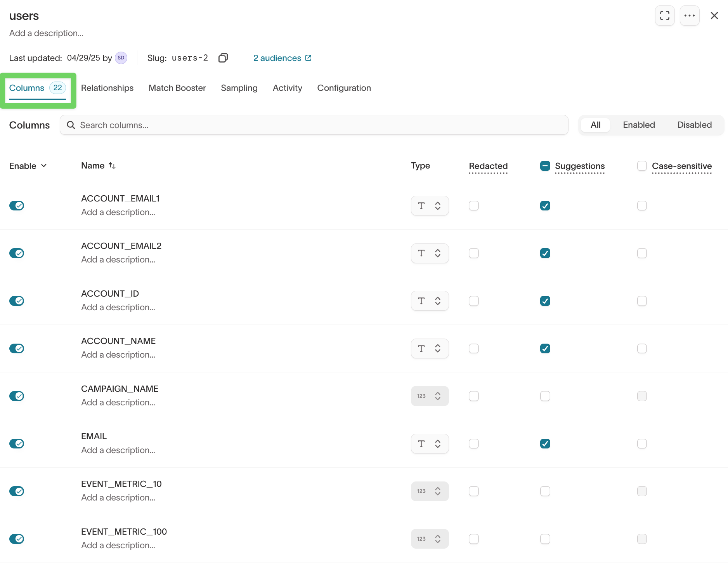Open external link icon beside 2 audiences
This screenshot has width=728, height=563.
(309, 58)
